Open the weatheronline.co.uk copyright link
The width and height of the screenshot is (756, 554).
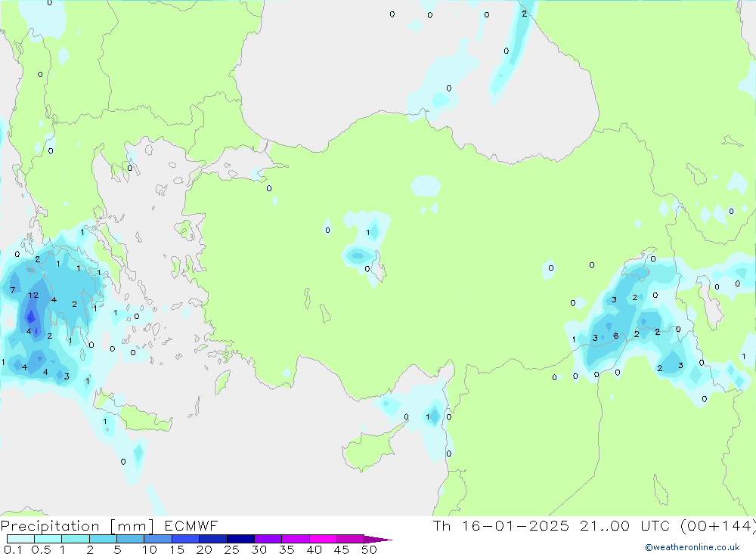692,547
